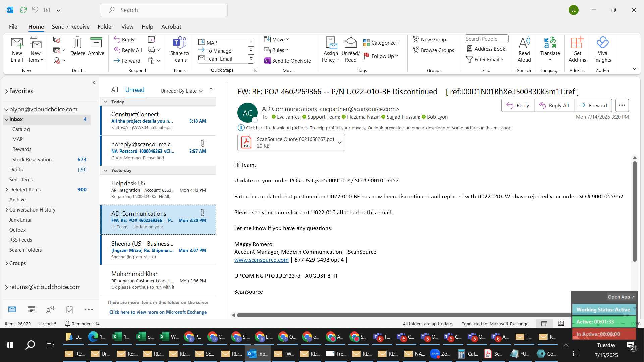
Task: Click the Ignore conversation icon
Action: tap(57, 40)
